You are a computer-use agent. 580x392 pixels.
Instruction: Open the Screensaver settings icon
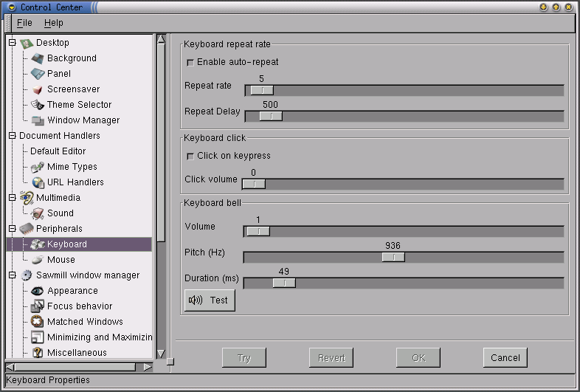[38, 89]
